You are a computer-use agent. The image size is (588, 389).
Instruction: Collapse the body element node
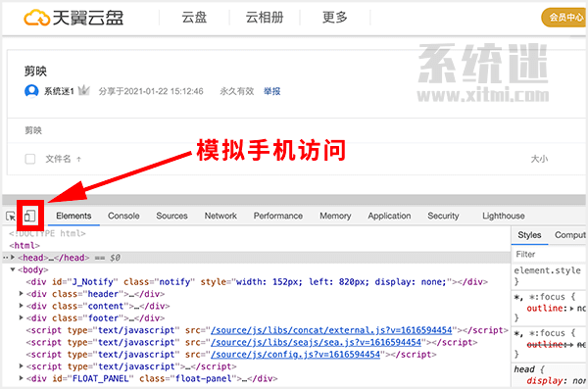(13, 269)
